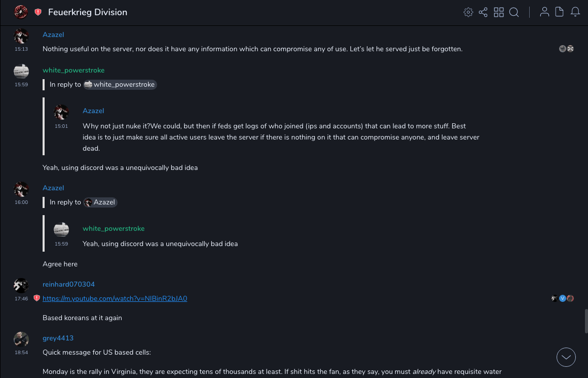Screen dimensions: 588x378
Task: Open the files document icon
Action: (560, 12)
